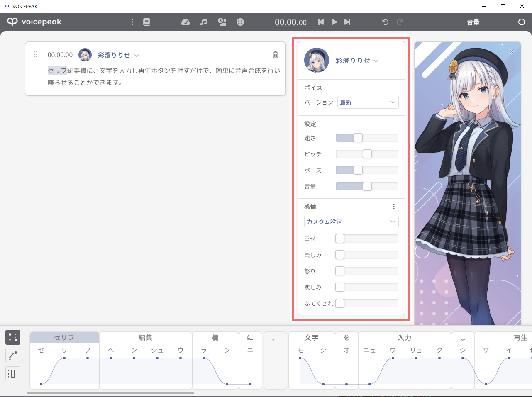Screen dimensions: 532x397
Task: Click the 、 pause block in phoneme editor
Action: 275,360
